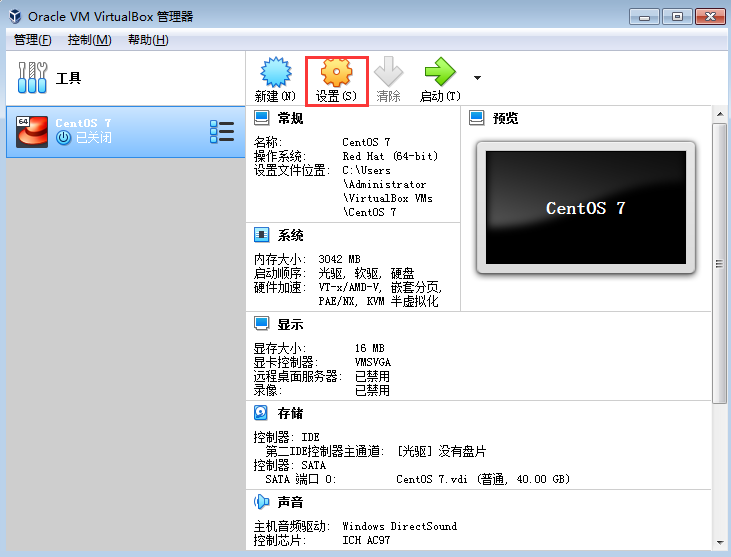The width and height of the screenshot is (731, 557).
Task: Click the 已关闭 status text
Action: pos(94,138)
